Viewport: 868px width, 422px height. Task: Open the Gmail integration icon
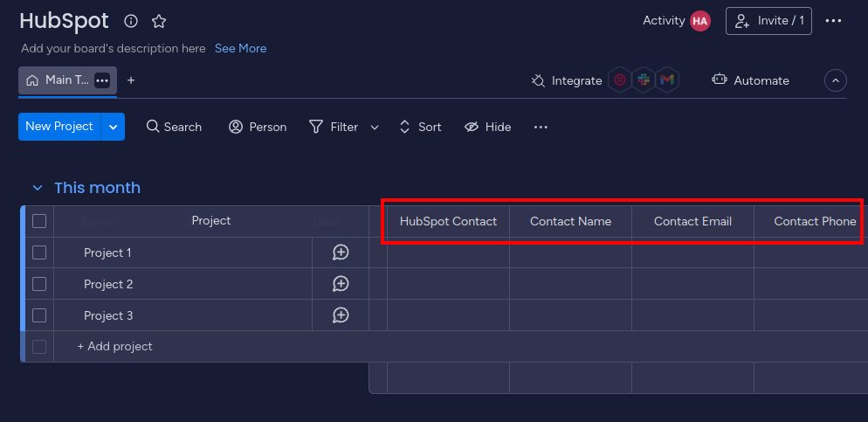click(667, 80)
